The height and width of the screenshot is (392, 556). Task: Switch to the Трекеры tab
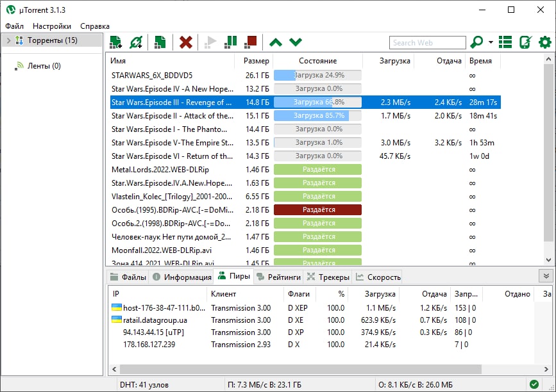click(x=328, y=277)
